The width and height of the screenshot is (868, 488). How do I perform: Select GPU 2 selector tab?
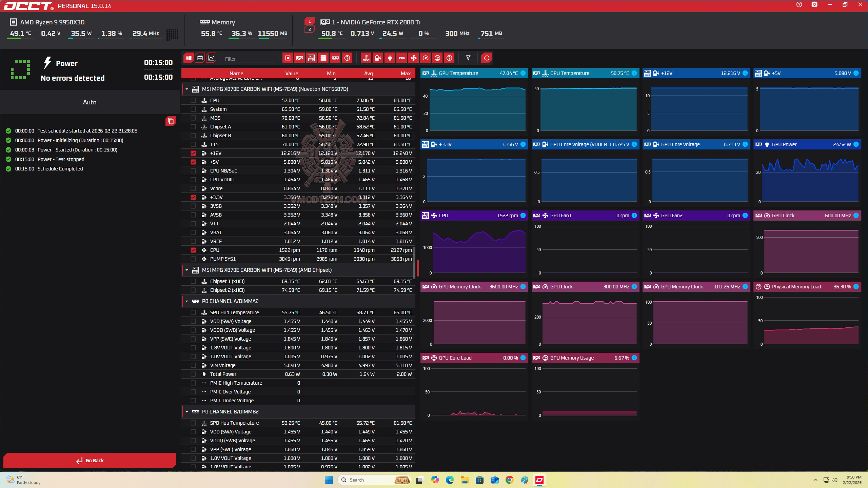[x=309, y=29]
